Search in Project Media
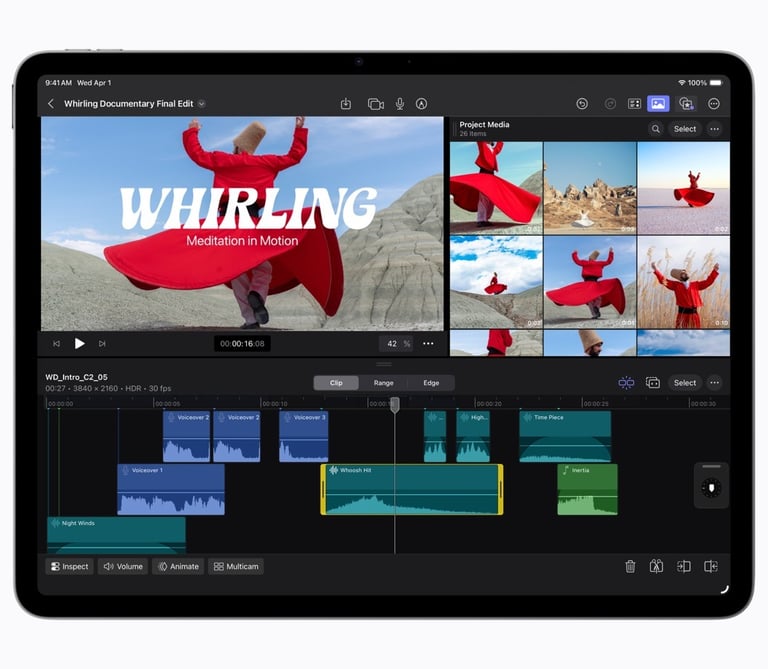Image resolution: width=768 pixels, height=669 pixels. pos(655,129)
